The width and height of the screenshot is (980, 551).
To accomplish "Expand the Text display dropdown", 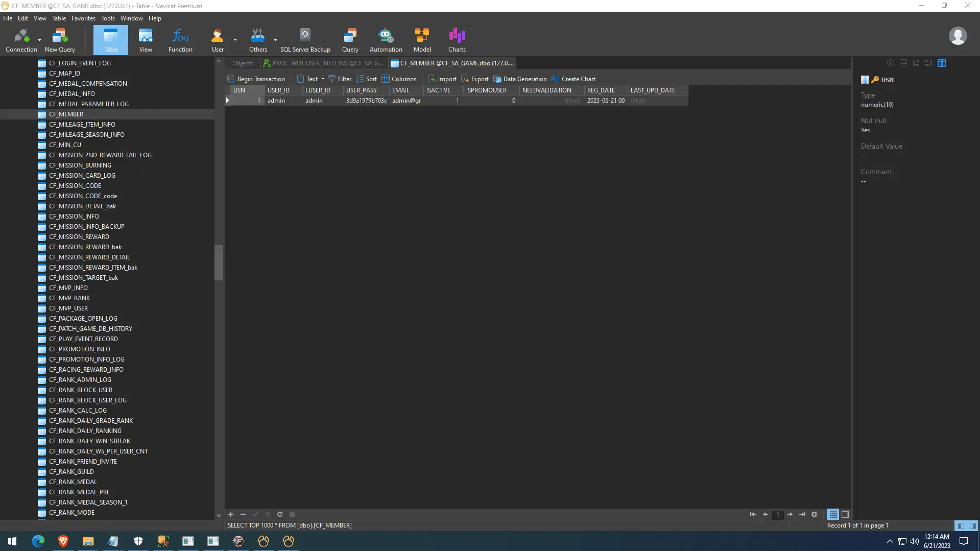I will tap(323, 79).
